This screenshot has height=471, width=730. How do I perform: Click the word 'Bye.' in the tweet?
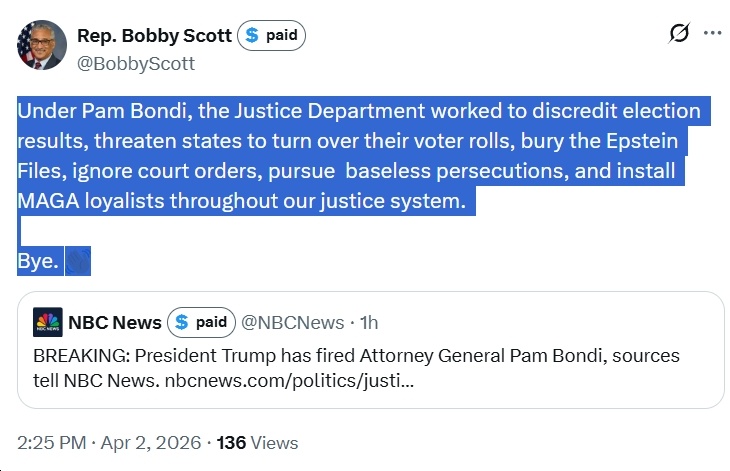click(39, 262)
